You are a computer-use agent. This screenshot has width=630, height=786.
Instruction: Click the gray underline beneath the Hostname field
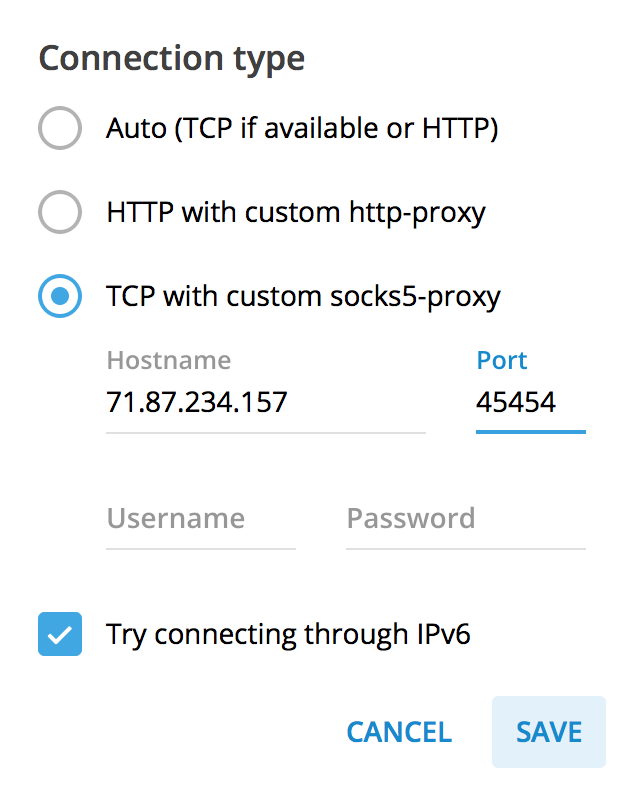265,433
